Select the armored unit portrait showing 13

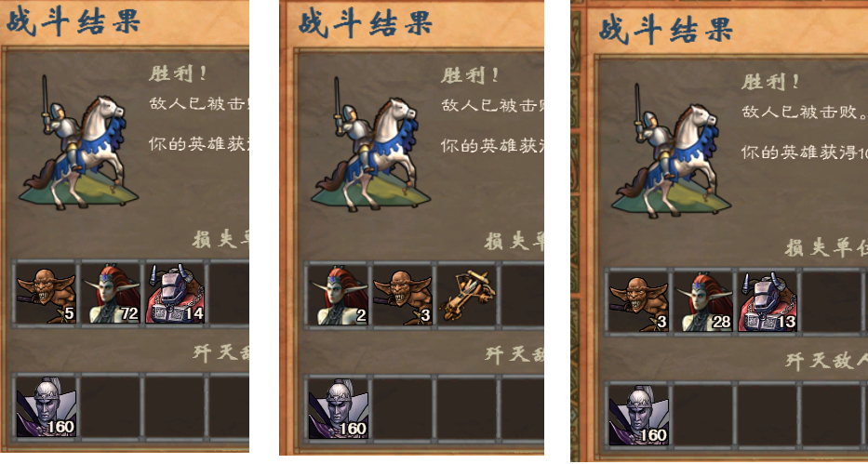(768, 302)
